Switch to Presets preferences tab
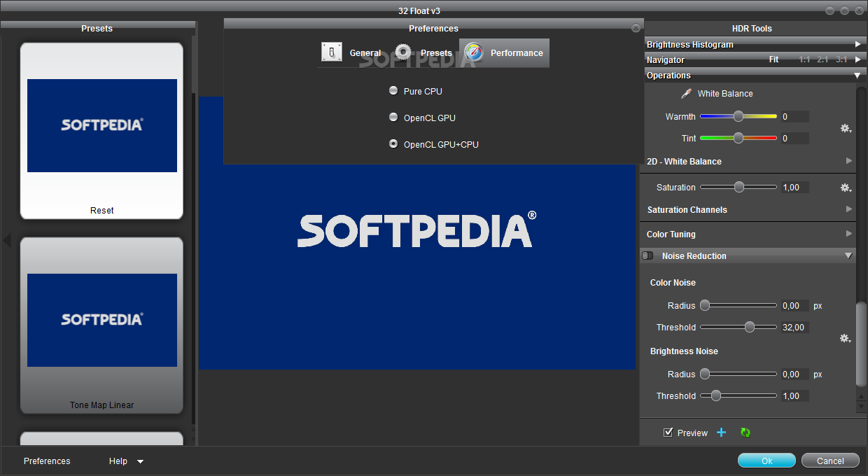 click(x=423, y=53)
